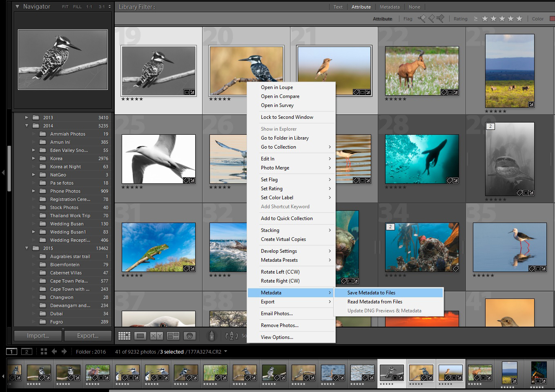This screenshot has height=392, width=555.
Task: Toggle the rejected (third flag) filter
Action: [x=440, y=18]
